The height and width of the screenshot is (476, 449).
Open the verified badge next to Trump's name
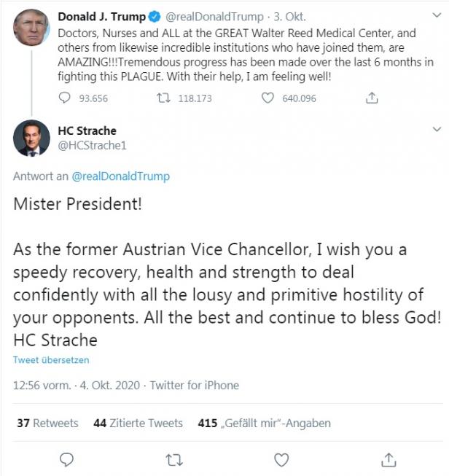click(x=155, y=16)
